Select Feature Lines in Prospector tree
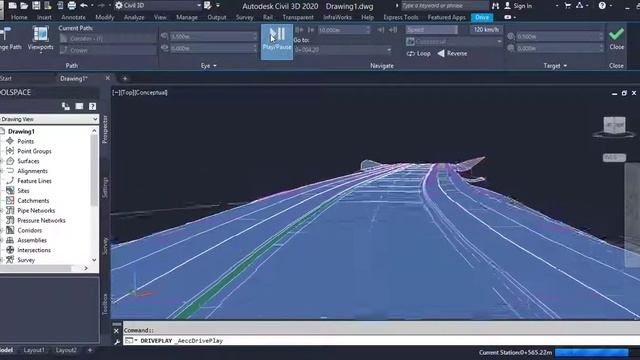The height and width of the screenshot is (360, 640). [34, 181]
